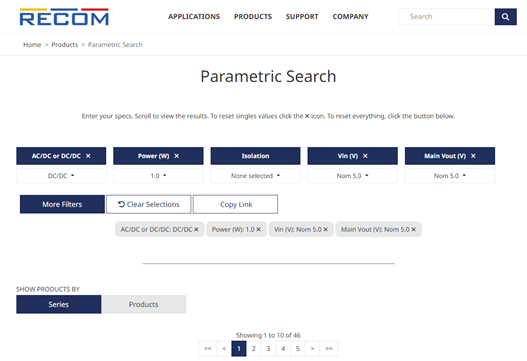This screenshot has width=527, height=361.
Task: Remove the 'Main Vout (V): Nom 5.0' chip
Action: 413,229
